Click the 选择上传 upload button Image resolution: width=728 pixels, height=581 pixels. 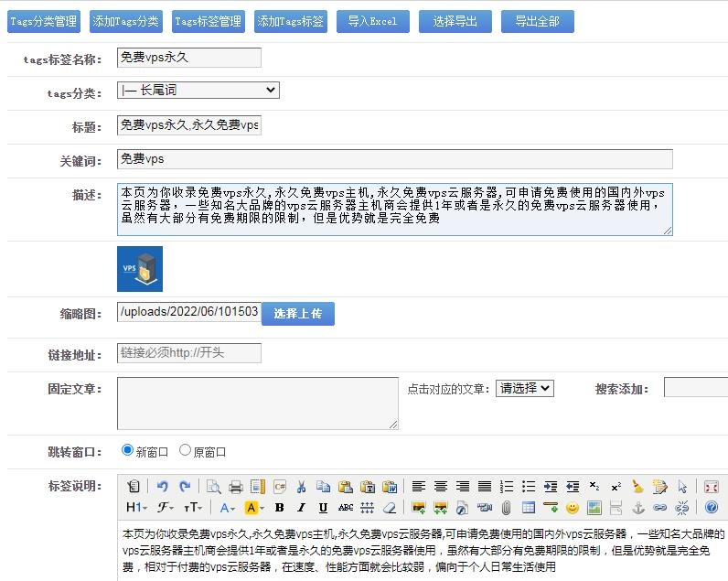(298, 314)
